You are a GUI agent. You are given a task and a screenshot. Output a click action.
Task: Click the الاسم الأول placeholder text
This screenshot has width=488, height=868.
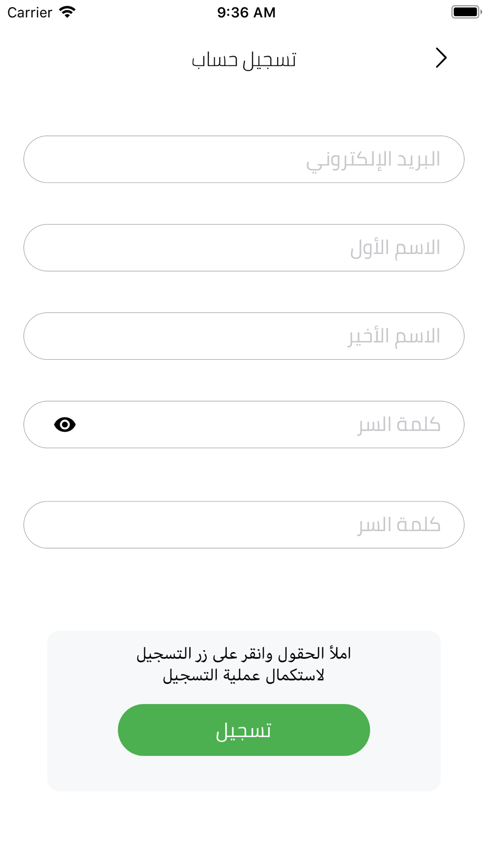click(395, 248)
